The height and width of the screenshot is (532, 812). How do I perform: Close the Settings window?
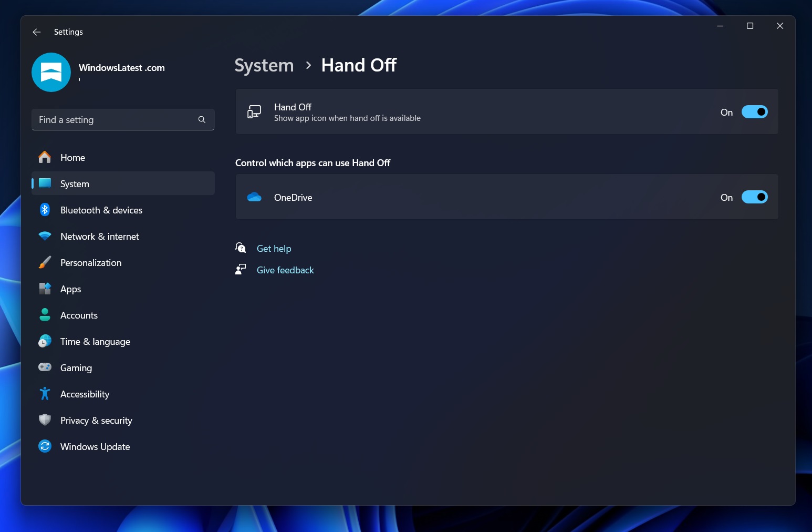click(x=780, y=26)
